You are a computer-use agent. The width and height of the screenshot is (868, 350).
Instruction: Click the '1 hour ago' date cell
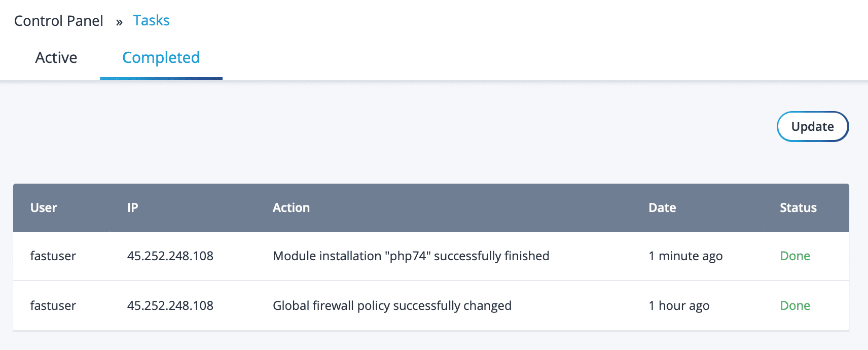point(679,305)
